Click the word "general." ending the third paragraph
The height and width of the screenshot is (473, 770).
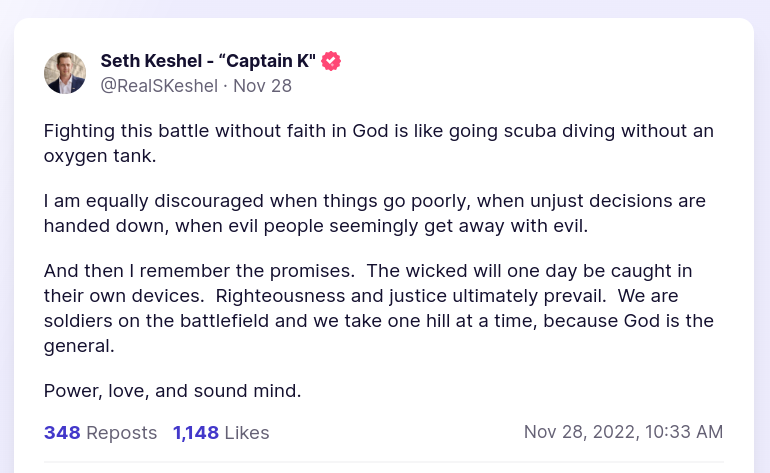click(x=80, y=345)
